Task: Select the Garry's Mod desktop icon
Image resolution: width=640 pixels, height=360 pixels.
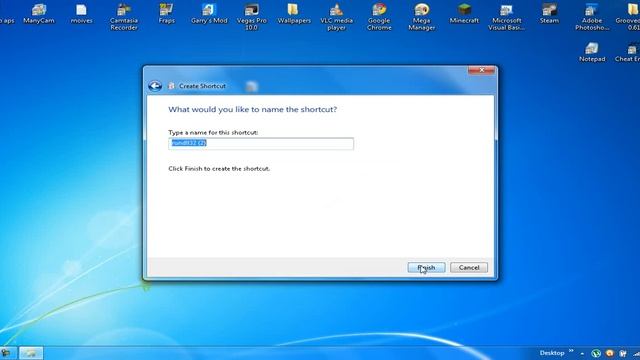Action: 209,13
